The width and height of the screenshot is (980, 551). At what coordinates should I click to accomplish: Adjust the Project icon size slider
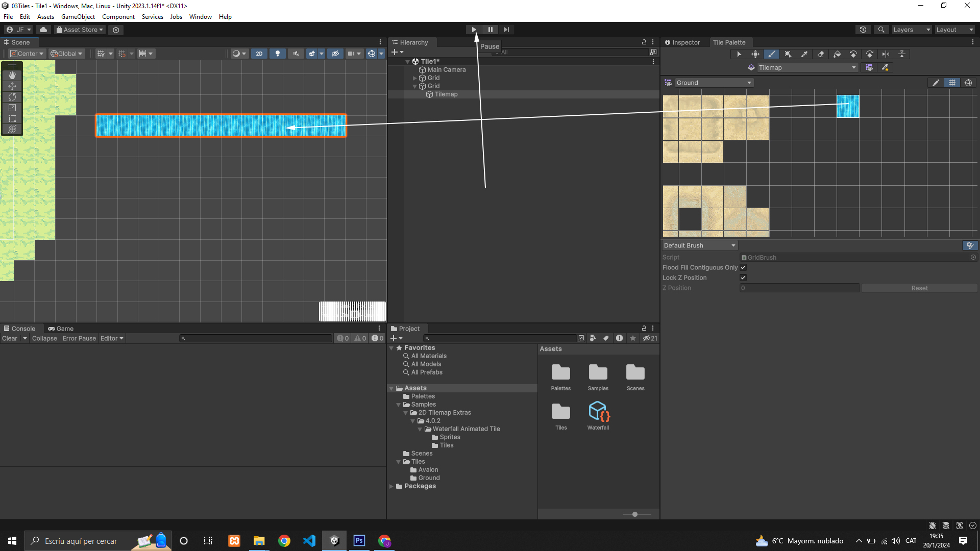[635, 514]
